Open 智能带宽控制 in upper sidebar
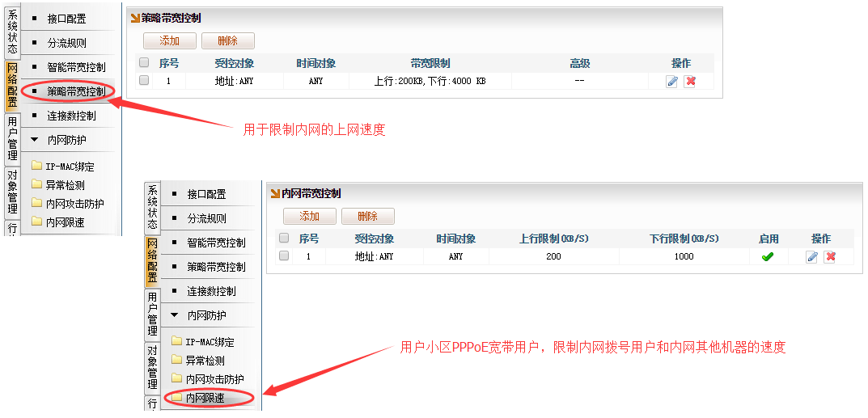Image resolution: width=868 pixels, height=418 pixels. point(76,67)
